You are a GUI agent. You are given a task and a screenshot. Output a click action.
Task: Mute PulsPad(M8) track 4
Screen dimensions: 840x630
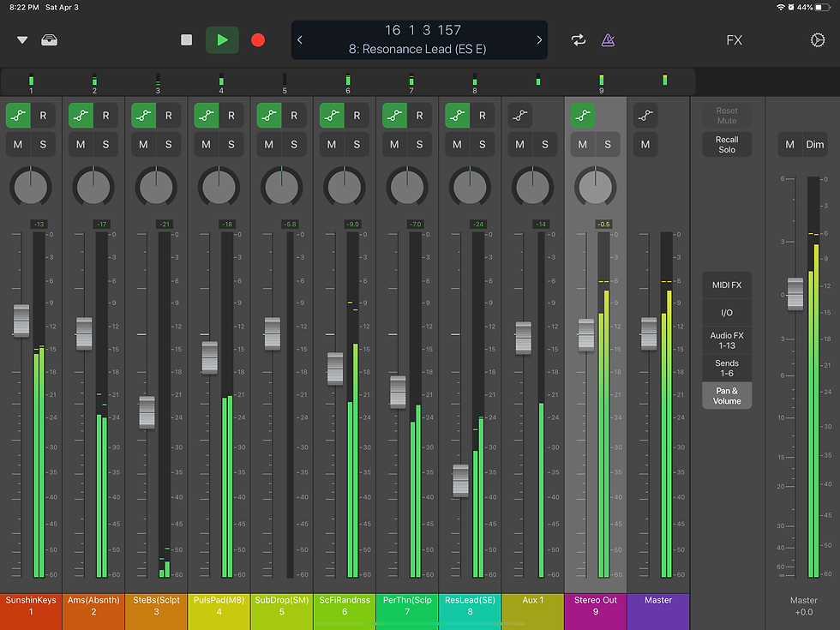[207, 144]
